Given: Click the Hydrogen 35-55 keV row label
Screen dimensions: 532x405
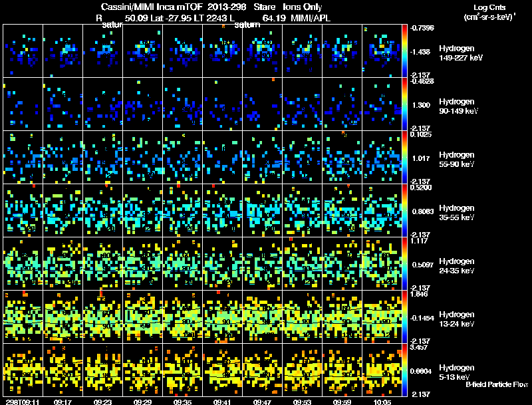Looking at the screenshot, I should [456, 213].
